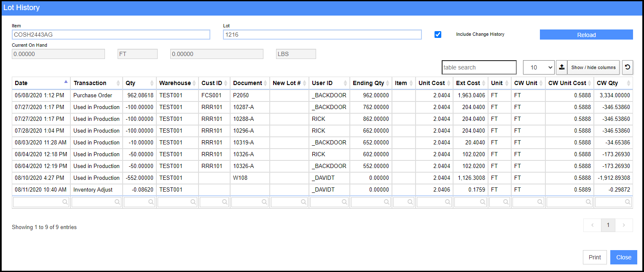644x272 pixels.
Task: Focus the Item input field
Action: tap(111, 35)
